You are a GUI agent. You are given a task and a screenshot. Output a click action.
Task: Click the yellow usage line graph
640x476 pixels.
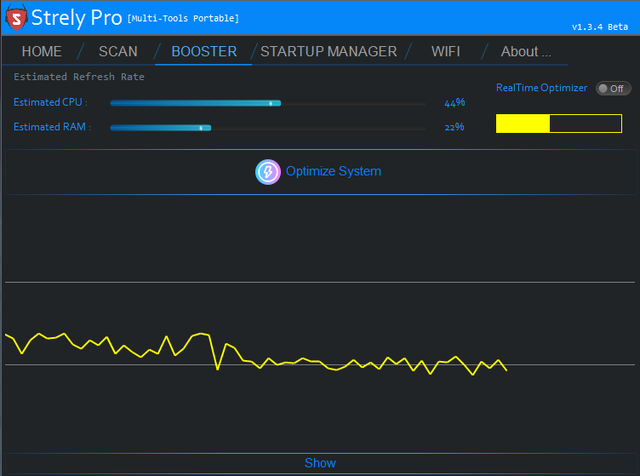[256, 354]
